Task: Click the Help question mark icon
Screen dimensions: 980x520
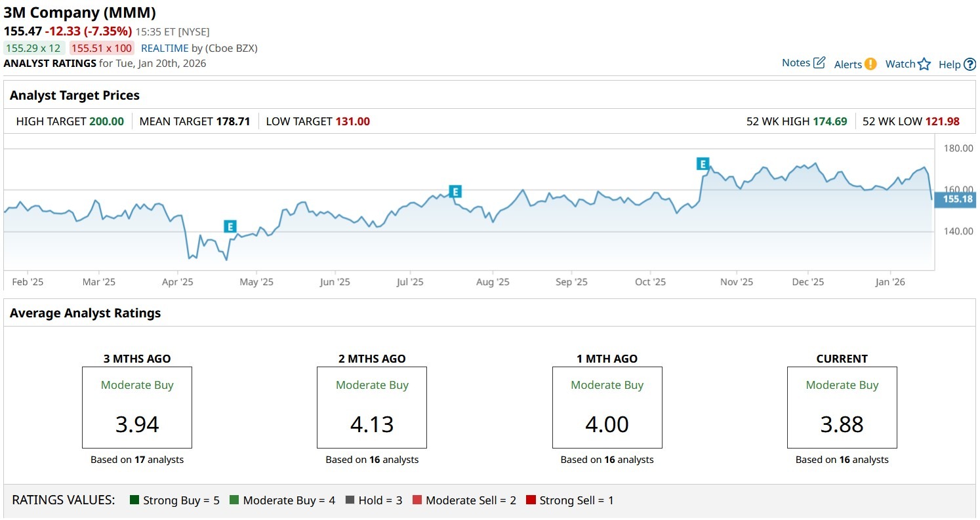Action: pyautogui.click(x=970, y=64)
